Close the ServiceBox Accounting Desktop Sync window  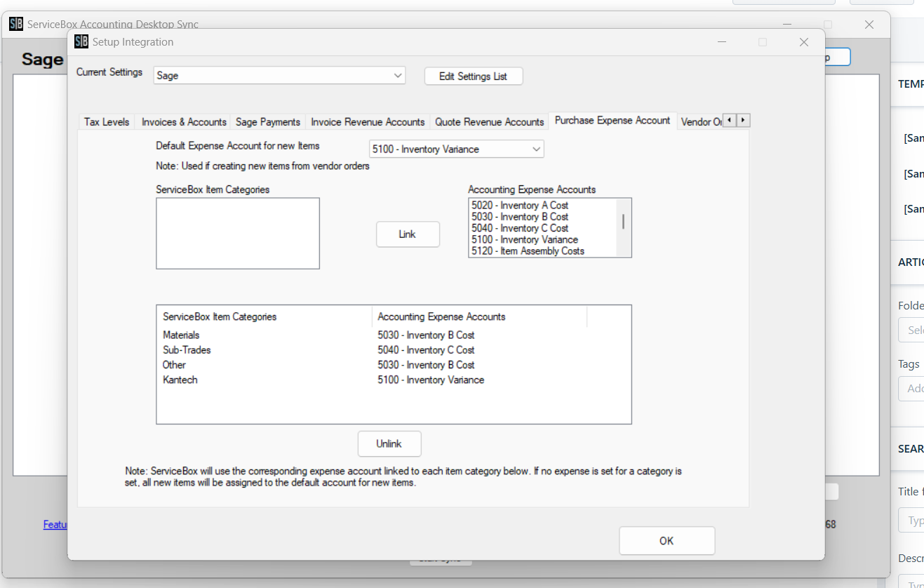869,25
